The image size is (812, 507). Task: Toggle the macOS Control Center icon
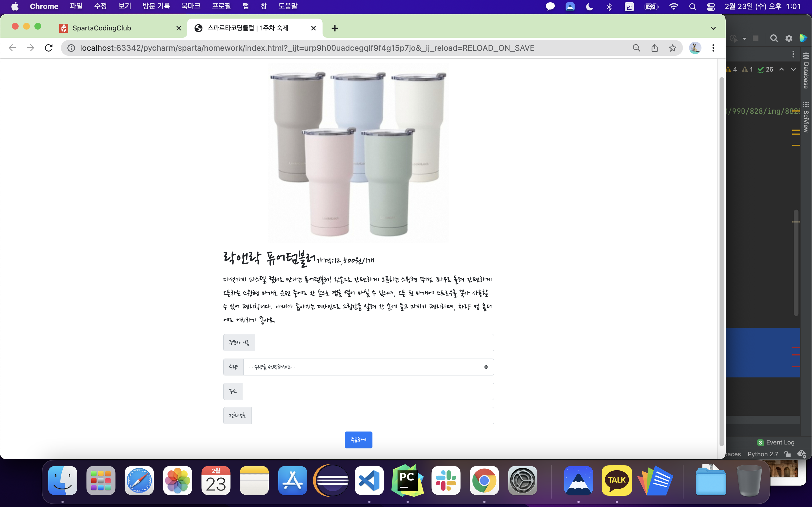(711, 6)
